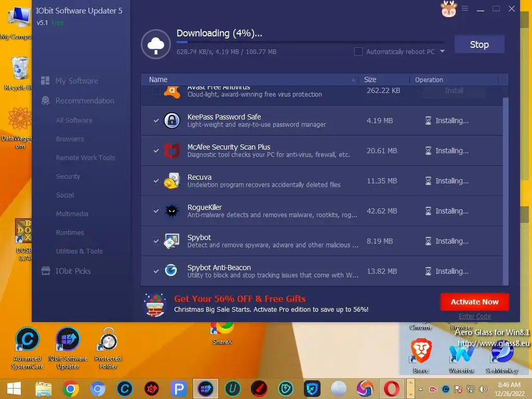Uncheck the Spybot checkbox
The height and width of the screenshot is (399, 532).
[x=156, y=241]
